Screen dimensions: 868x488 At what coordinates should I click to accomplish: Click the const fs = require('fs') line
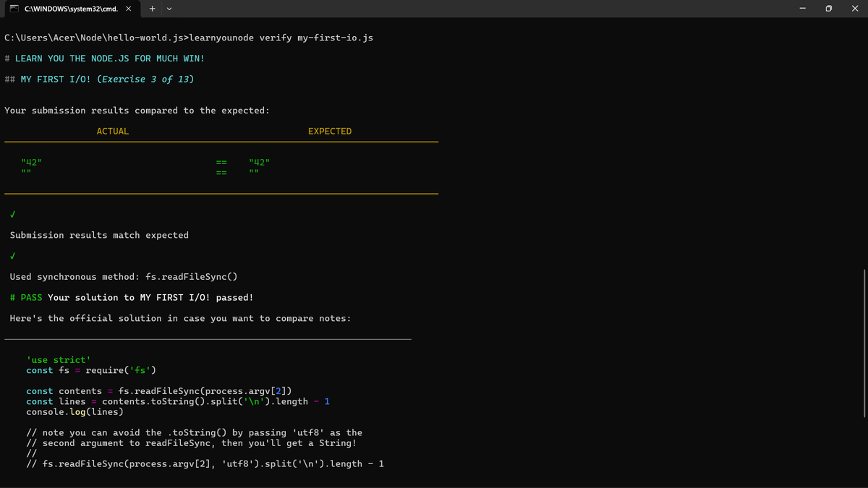tap(92, 370)
